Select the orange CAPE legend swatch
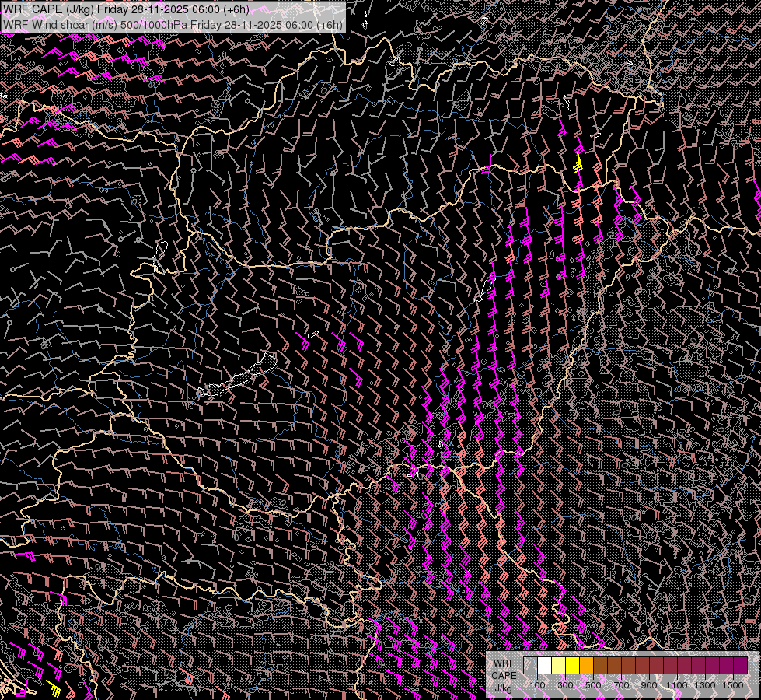Screen dimensions: 761x700 (x=586, y=665)
